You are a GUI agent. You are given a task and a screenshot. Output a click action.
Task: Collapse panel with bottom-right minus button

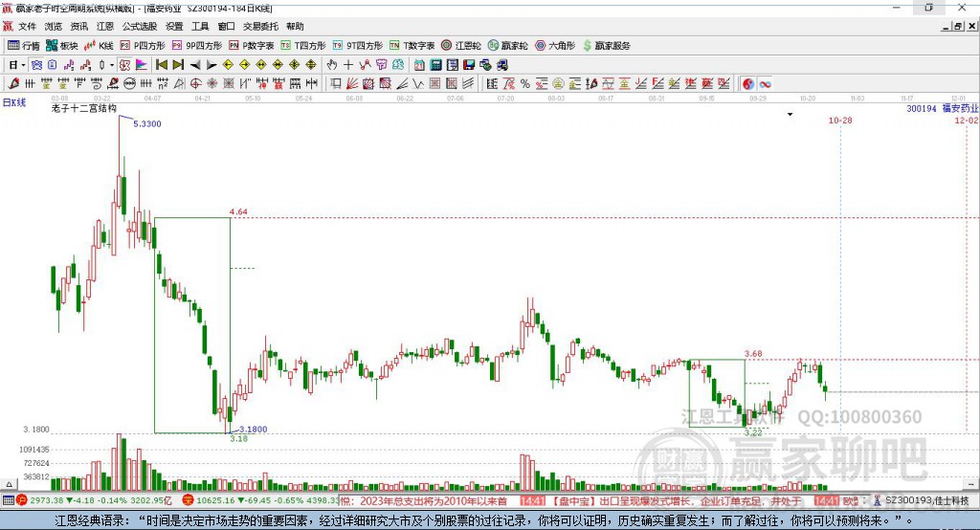click(x=970, y=484)
